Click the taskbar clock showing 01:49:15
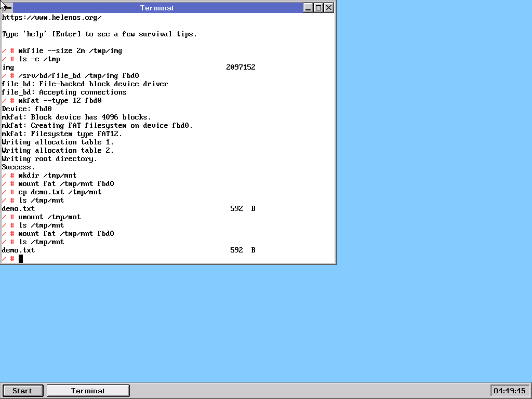Viewport: 532px width, 399px height. (510, 391)
